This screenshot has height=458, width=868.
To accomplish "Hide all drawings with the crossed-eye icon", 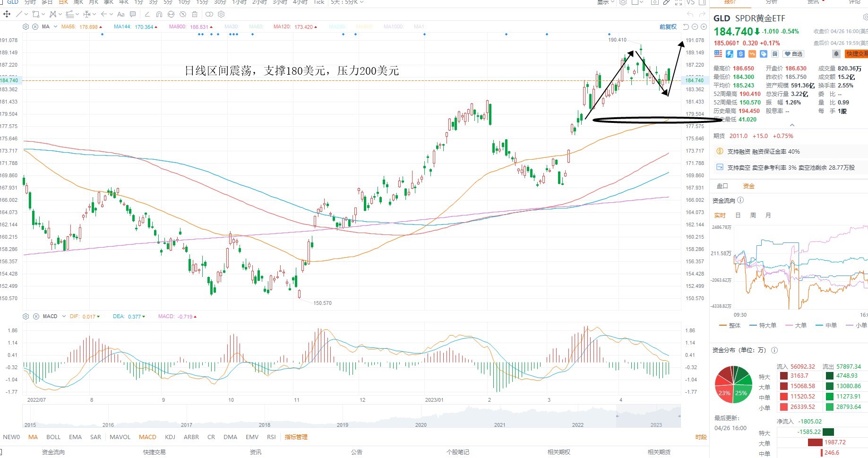I will (183, 14).
